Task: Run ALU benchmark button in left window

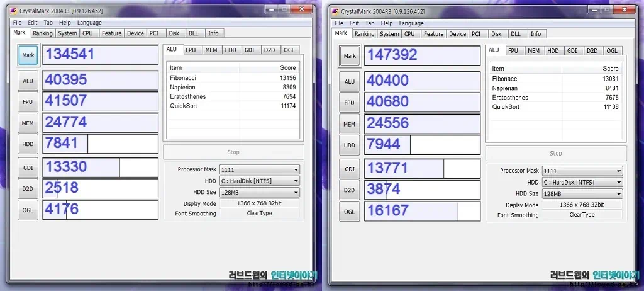Action: (x=28, y=81)
